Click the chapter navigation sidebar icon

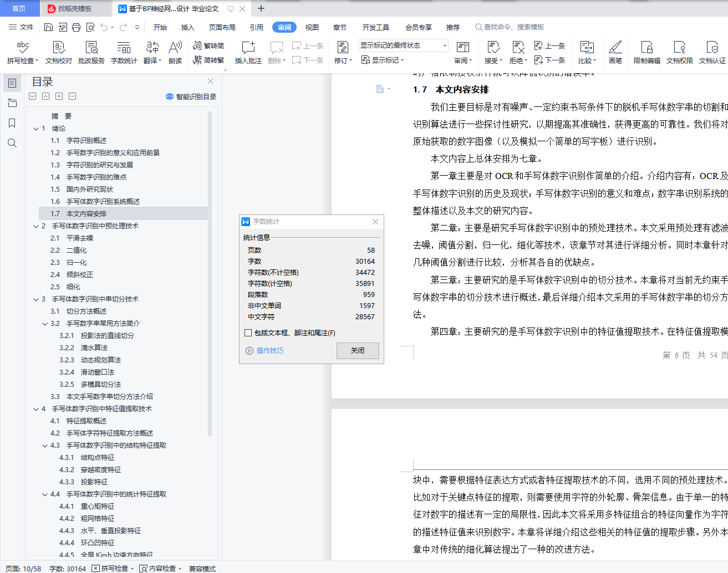(12, 103)
